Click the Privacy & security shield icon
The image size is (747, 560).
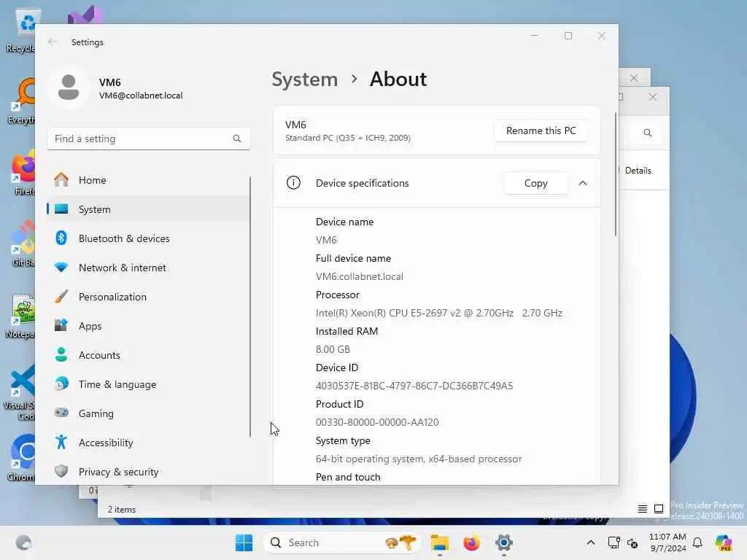(61, 471)
